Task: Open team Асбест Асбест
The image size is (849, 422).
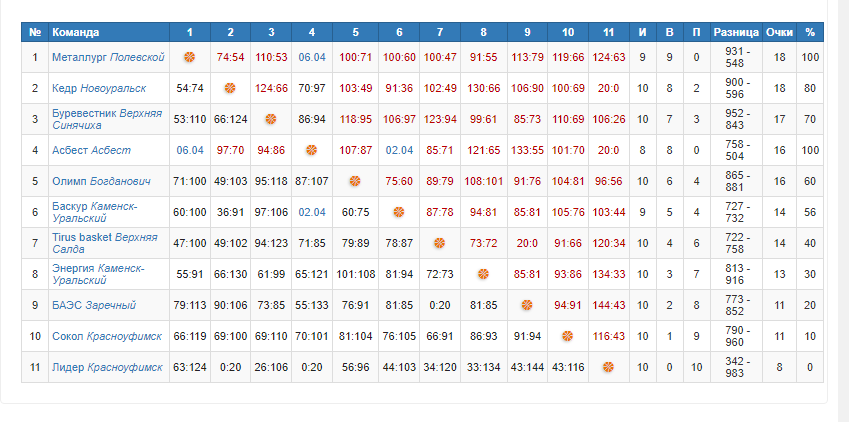Action: (92, 150)
